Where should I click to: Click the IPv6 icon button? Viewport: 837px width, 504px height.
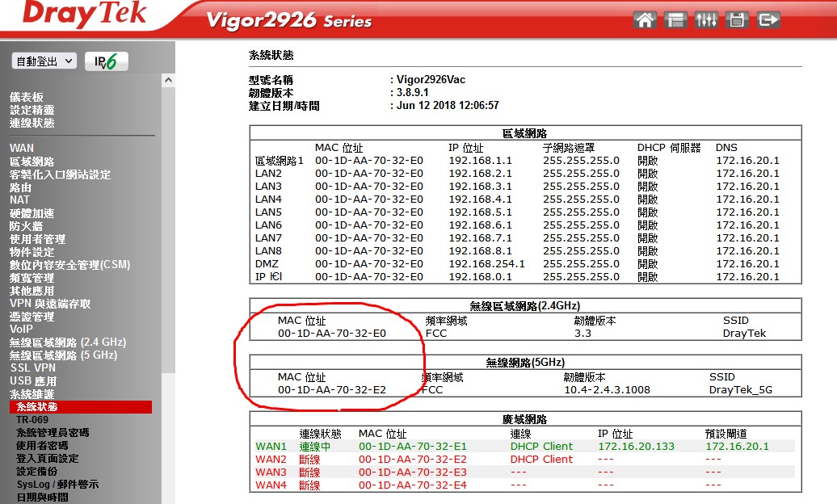(x=106, y=61)
